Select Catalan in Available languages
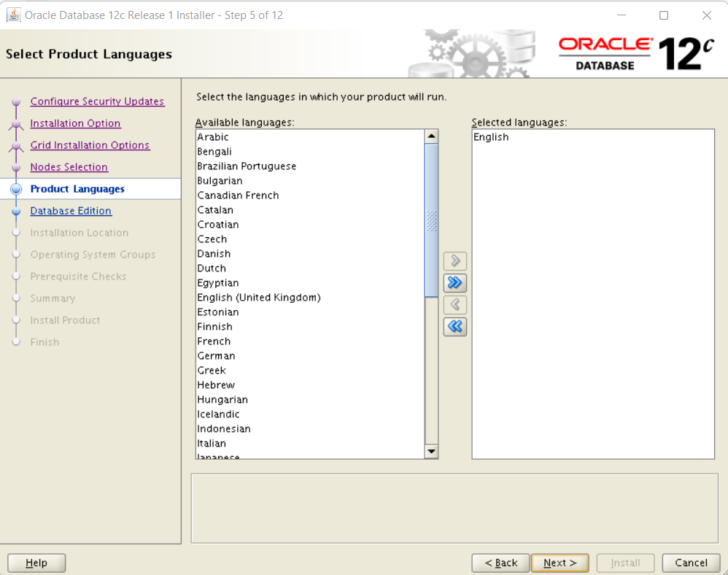The height and width of the screenshot is (575, 728). (310, 210)
